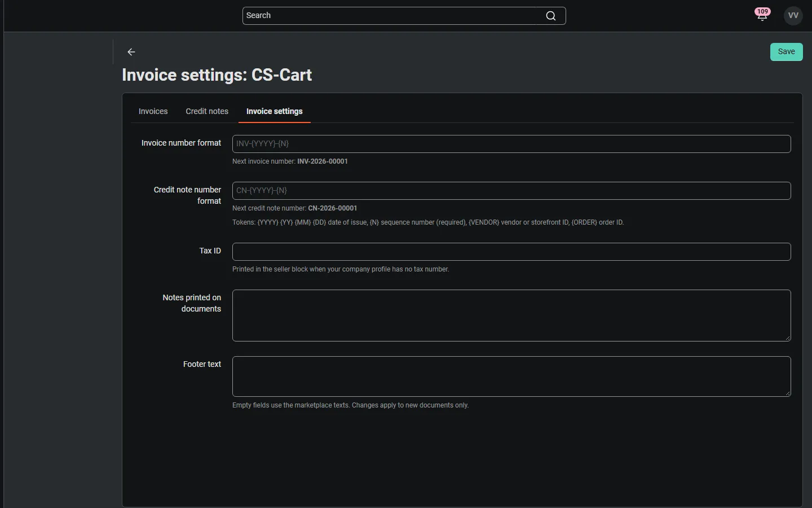Click the Footer text label
Screen dimensions: 812x508
(202, 364)
